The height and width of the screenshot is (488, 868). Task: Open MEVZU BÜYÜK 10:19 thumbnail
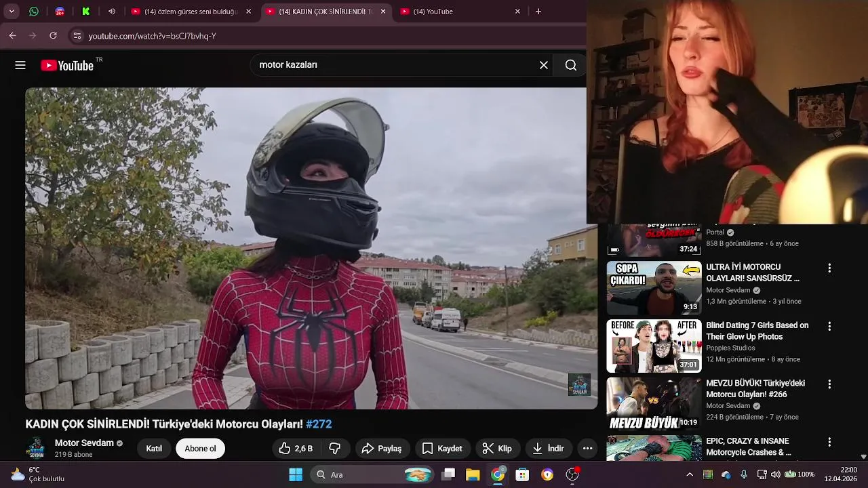(654, 403)
